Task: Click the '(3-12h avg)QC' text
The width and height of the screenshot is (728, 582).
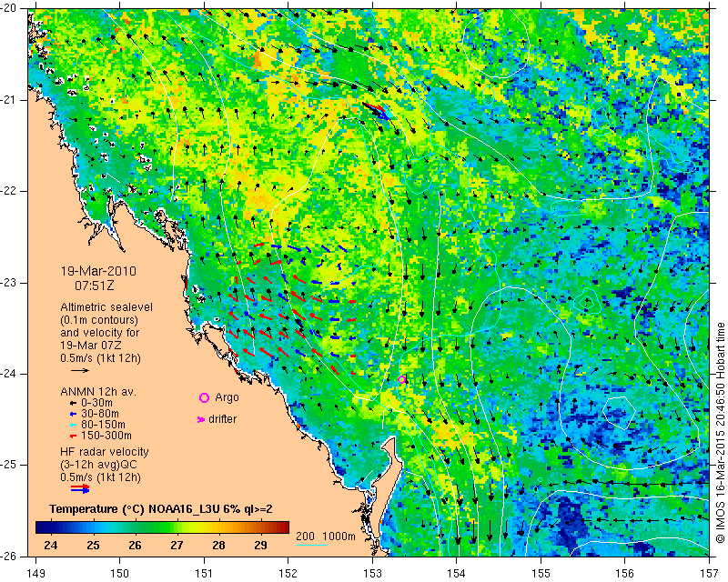Action: click(x=98, y=465)
